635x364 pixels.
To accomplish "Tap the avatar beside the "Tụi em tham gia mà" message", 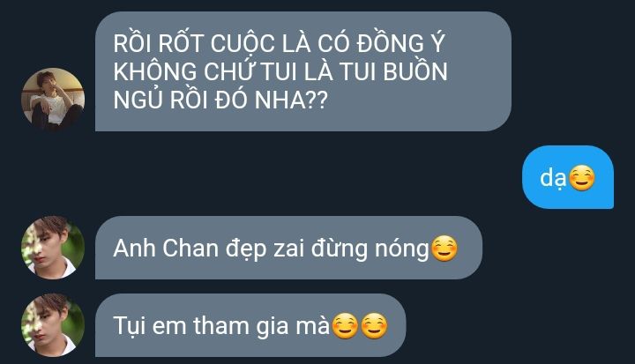I will tap(53, 325).
